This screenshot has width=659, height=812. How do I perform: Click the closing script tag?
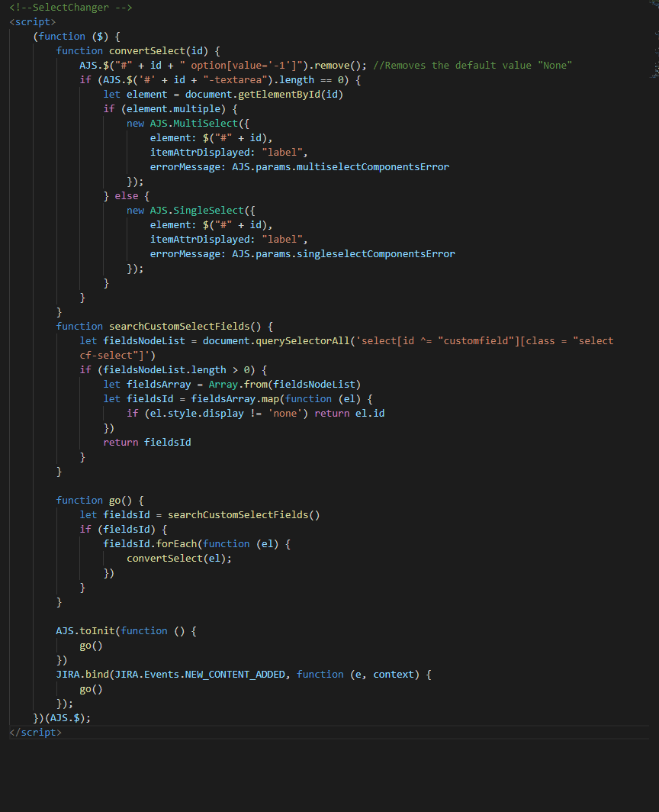pos(34,732)
